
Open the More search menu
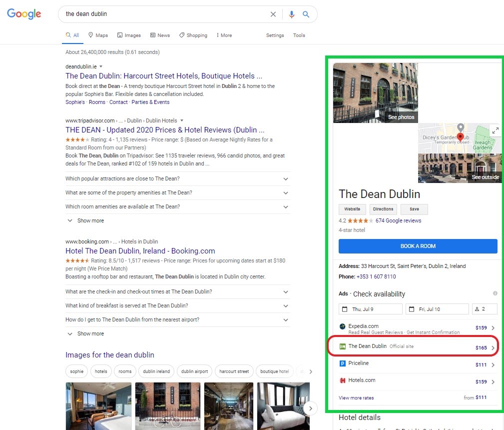(x=224, y=35)
